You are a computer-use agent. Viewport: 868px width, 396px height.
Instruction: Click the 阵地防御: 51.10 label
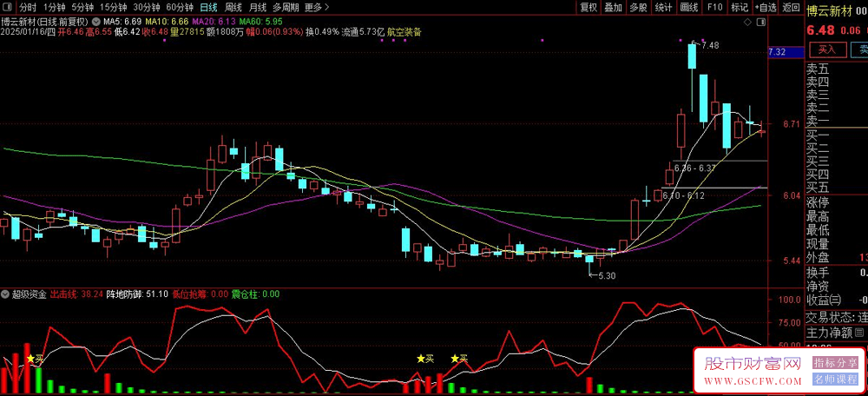(137, 294)
